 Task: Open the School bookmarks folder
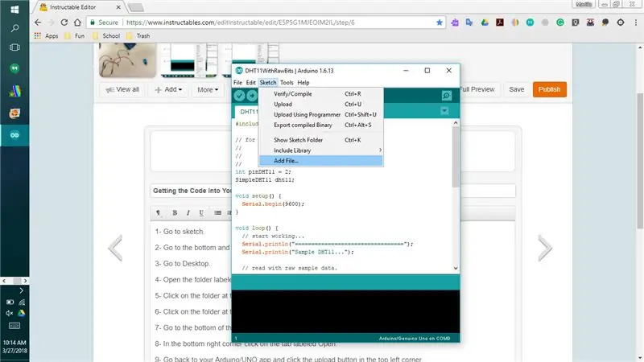(x=106, y=36)
